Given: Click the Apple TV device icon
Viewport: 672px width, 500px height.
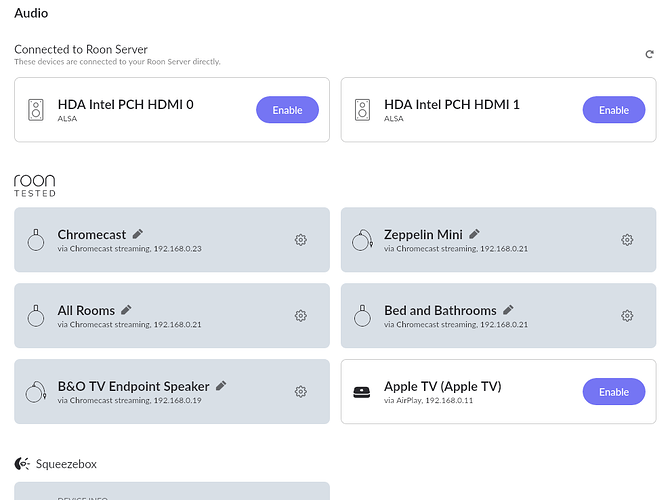Looking at the screenshot, I should coord(363,392).
